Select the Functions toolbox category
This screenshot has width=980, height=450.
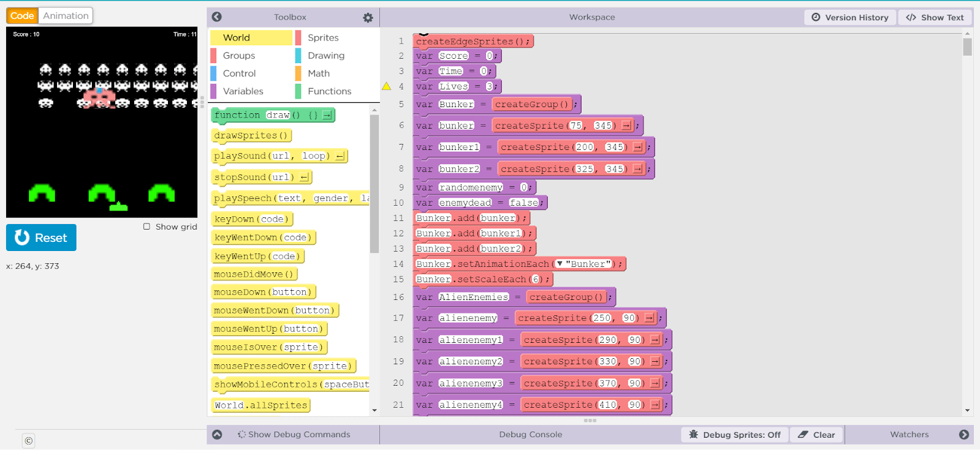[337, 91]
